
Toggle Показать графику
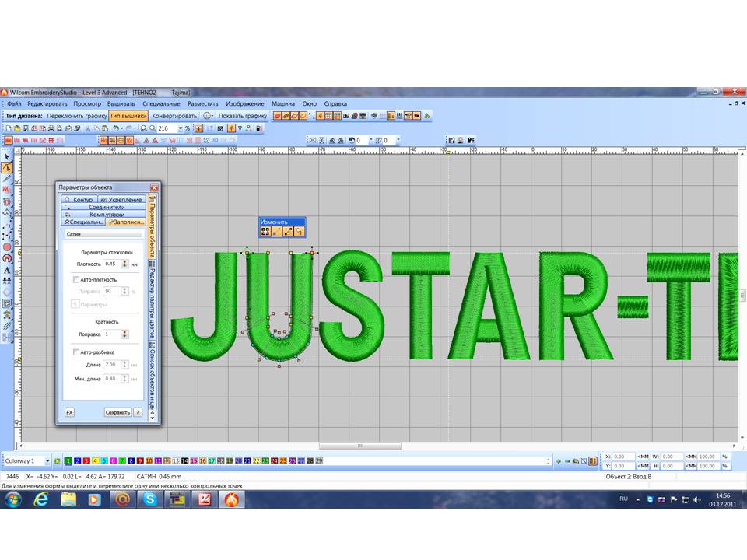(242, 116)
